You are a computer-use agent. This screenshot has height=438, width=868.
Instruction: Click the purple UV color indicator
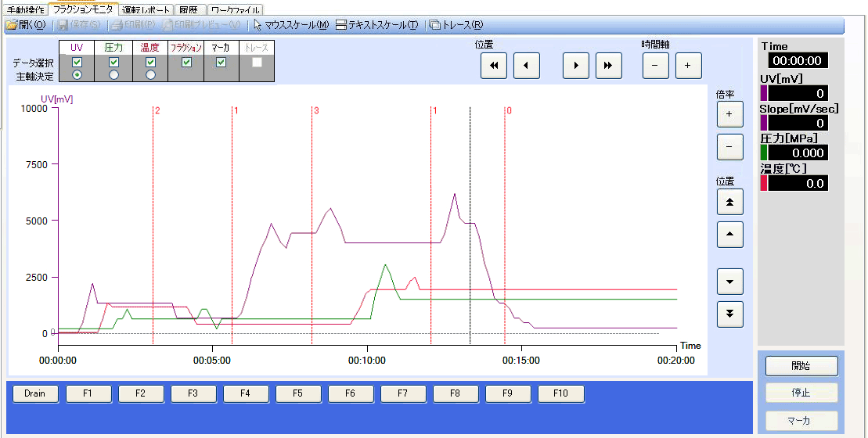(x=764, y=93)
